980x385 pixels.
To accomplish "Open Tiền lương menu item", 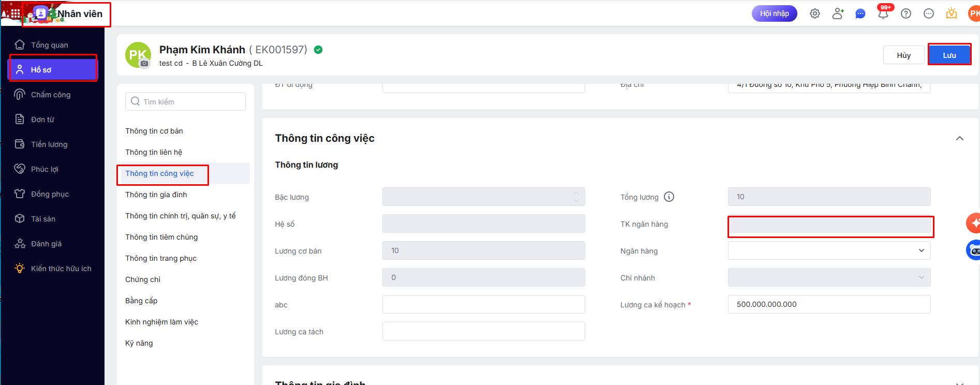I will pos(49,144).
